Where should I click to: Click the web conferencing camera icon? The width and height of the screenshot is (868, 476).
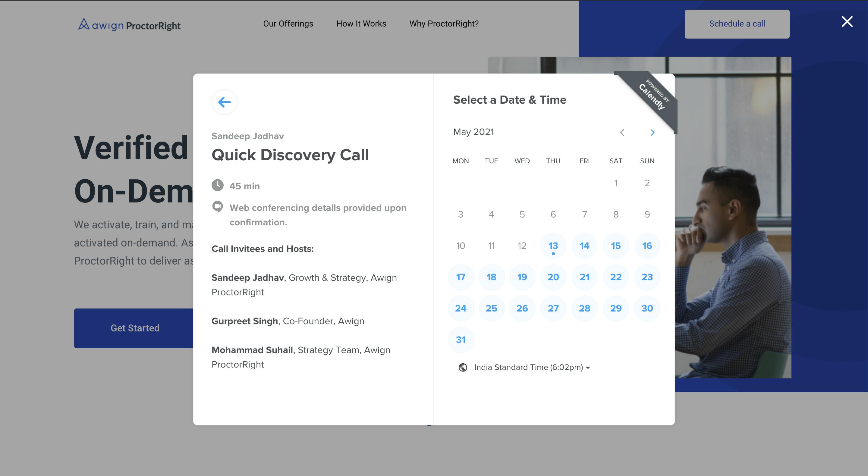click(x=217, y=207)
